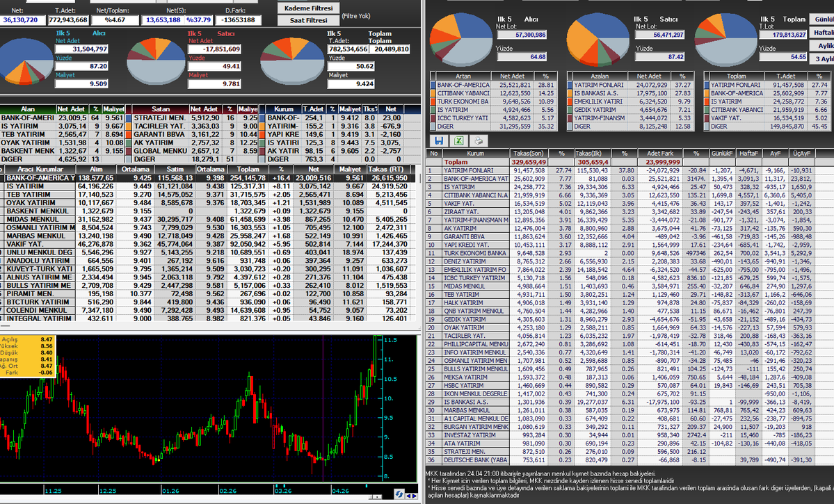This screenshot has height=504, width=834.
Task: Click swatch beside EMEKLILIK YATIRI in Azalan list
Action: [x=570, y=101]
